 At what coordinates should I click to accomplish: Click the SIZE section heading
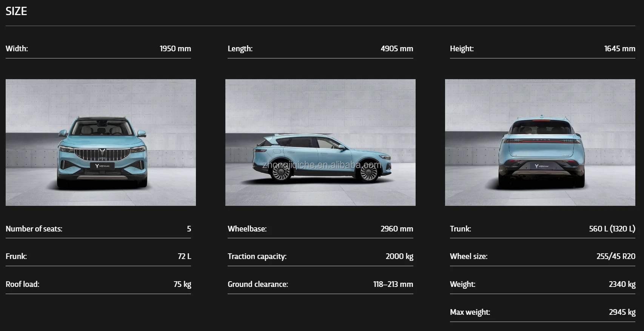(x=16, y=11)
